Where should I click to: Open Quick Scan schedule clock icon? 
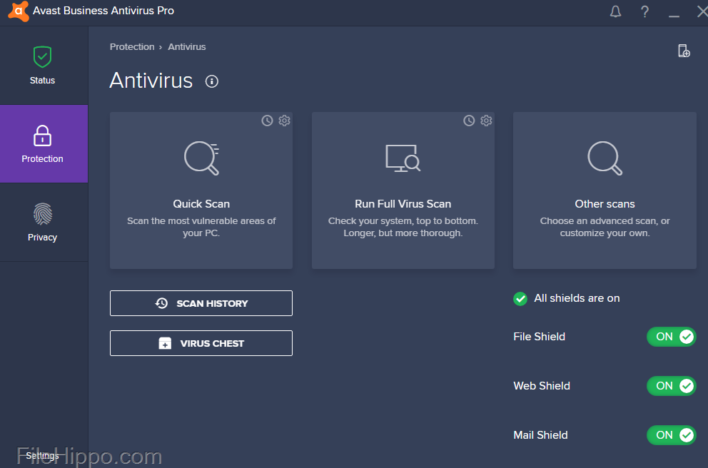tap(267, 121)
